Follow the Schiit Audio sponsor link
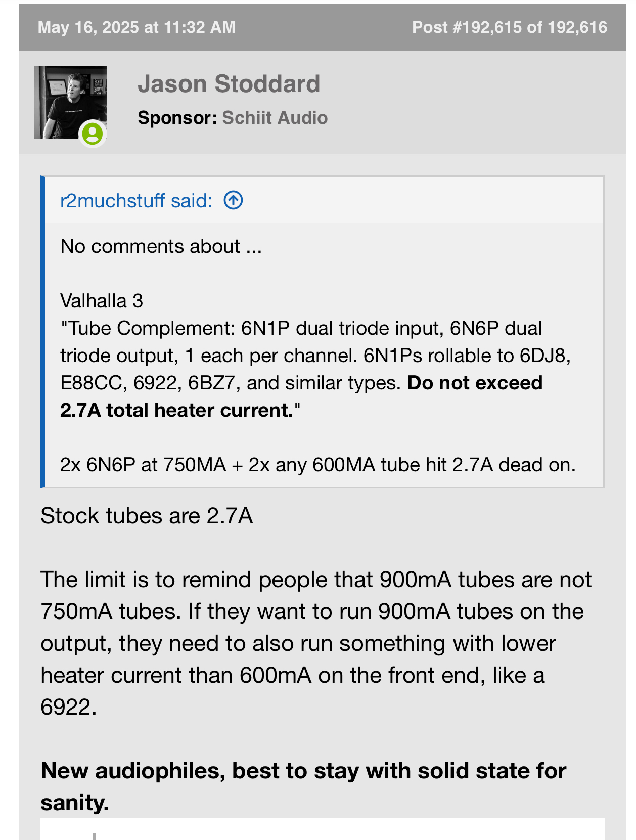Viewport: 636px width, 840px height. pos(275,118)
